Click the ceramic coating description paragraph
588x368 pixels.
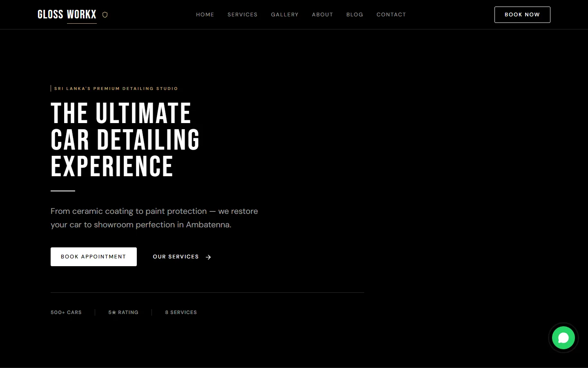[154, 218]
